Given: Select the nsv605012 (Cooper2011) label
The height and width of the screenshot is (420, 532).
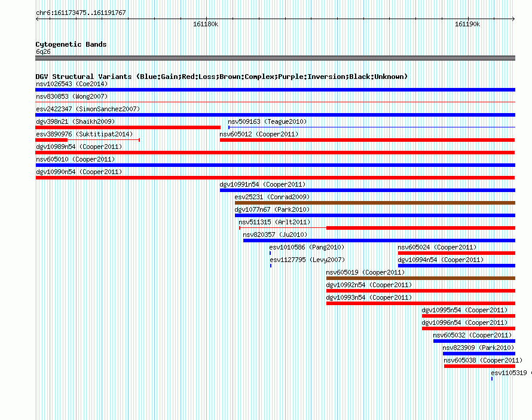Looking at the screenshot, I should point(259,134).
